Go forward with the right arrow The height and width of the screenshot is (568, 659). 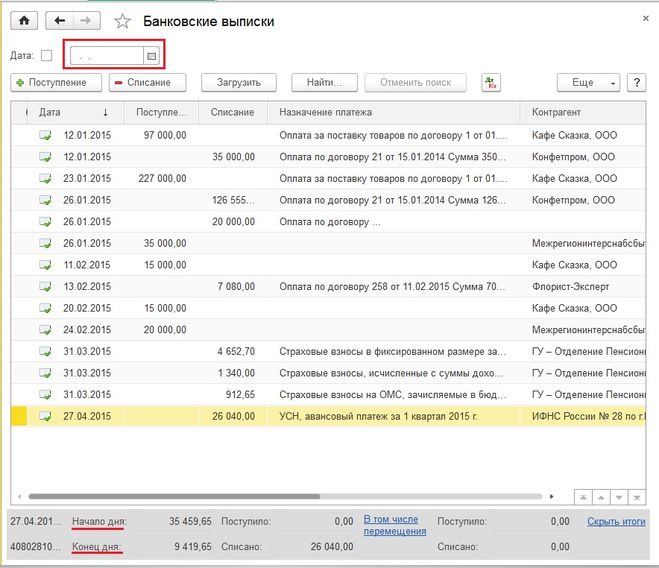[86, 21]
